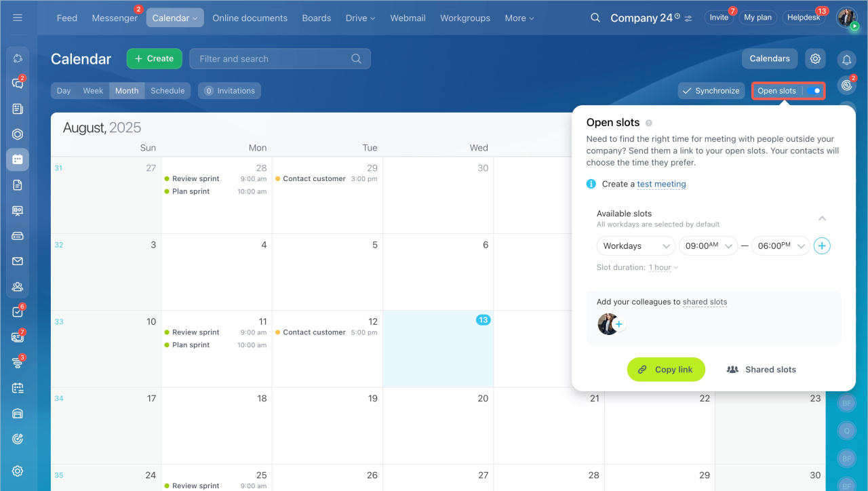
Task: Open the booking calendar-list icon in sidebar
Action: coord(18,388)
